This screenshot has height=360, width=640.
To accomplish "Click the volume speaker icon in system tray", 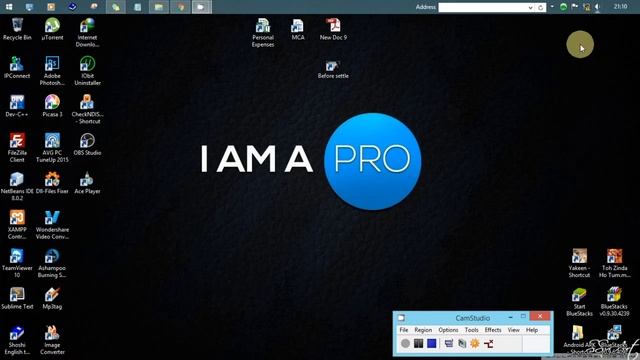I will point(597,7).
